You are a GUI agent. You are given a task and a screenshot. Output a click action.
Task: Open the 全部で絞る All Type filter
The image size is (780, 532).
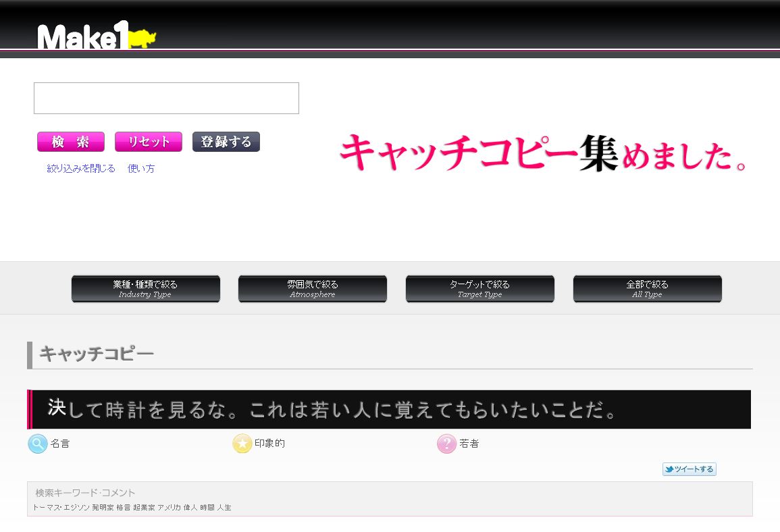647,289
